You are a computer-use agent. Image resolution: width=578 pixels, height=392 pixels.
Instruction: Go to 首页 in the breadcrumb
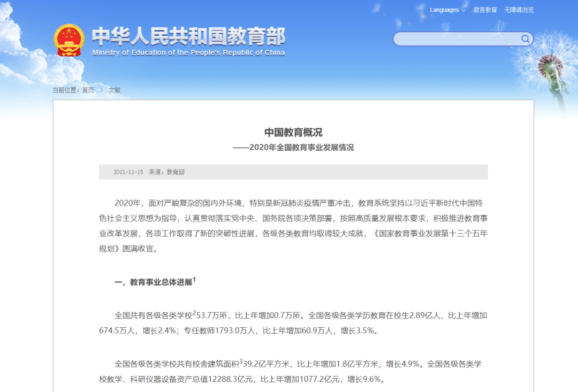click(88, 90)
